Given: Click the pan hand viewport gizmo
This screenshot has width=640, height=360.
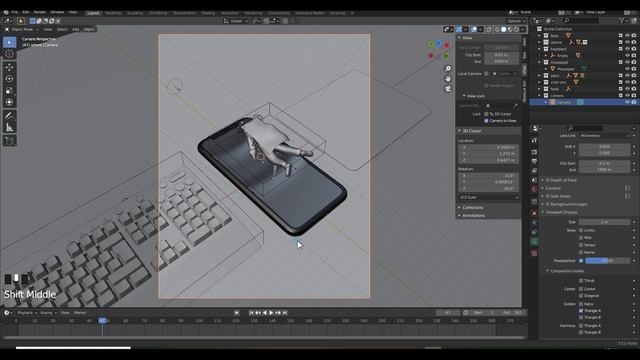Looking at the screenshot, I should click(448, 79).
